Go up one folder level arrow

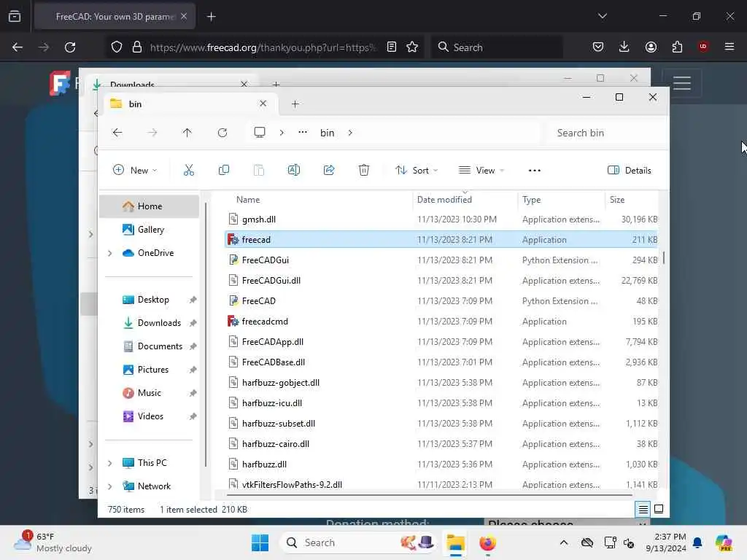(187, 133)
